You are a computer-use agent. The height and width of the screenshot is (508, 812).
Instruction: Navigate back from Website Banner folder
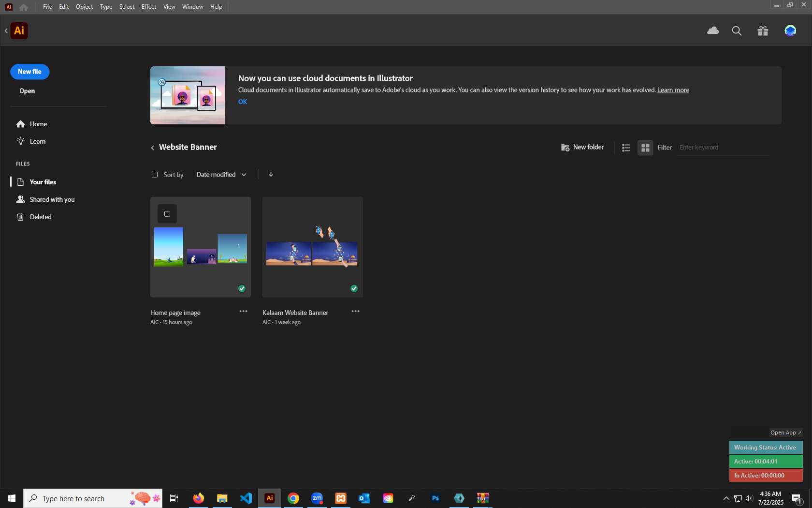[x=152, y=148]
